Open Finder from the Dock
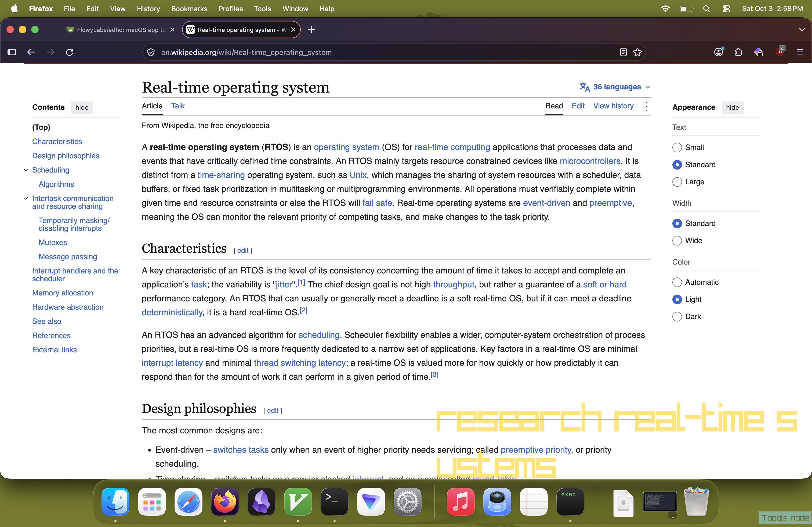Viewport: 812px width, 527px height. point(115,502)
